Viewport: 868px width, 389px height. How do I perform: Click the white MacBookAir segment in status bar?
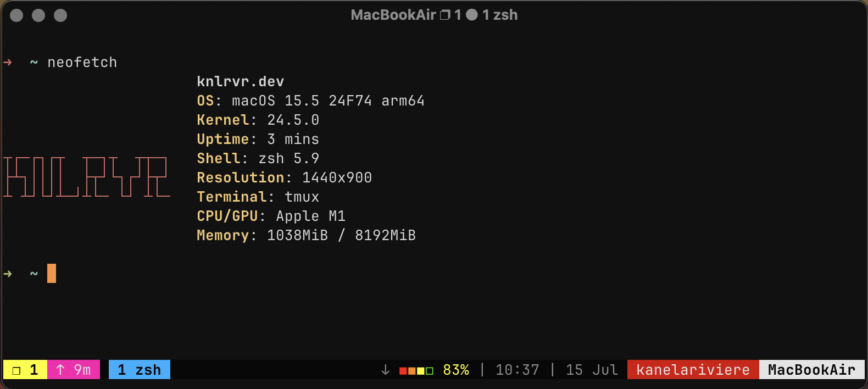(812, 369)
